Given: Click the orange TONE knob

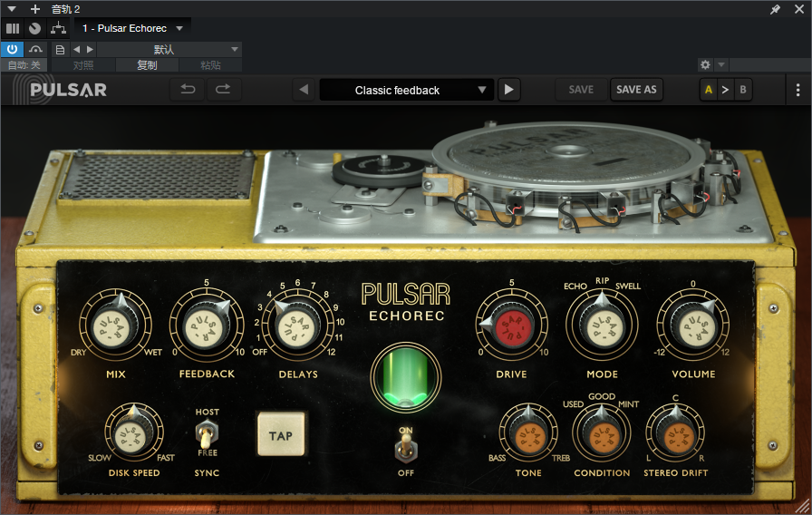Looking at the screenshot, I should point(528,434).
